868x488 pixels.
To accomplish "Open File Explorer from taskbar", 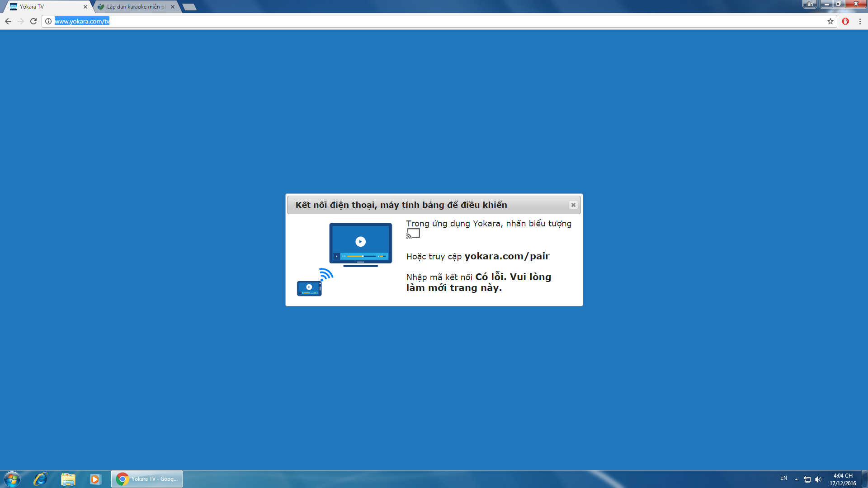I will coord(68,479).
